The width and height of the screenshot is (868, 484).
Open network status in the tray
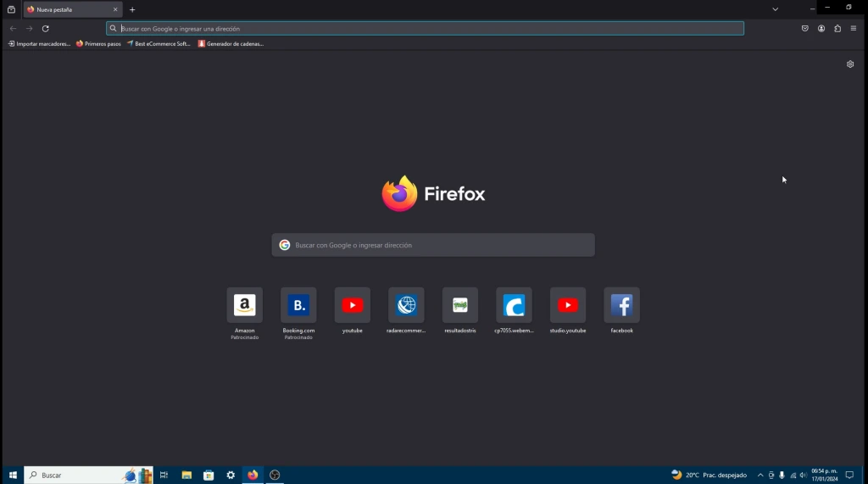coord(793,476)
